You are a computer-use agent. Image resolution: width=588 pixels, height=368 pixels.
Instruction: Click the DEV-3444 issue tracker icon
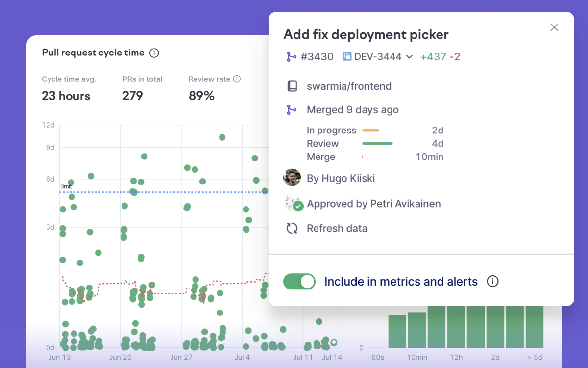(x=347, y=57)
